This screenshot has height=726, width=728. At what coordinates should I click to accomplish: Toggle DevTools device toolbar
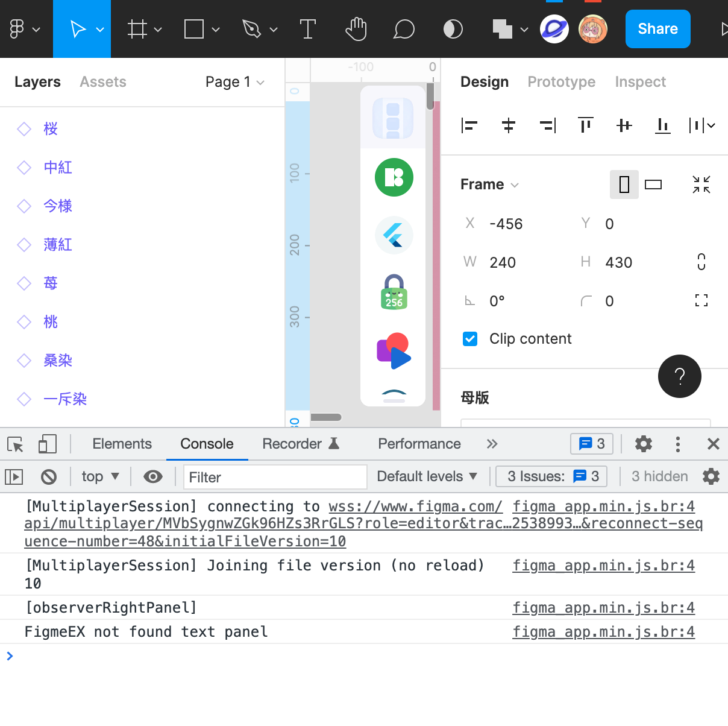48,444
